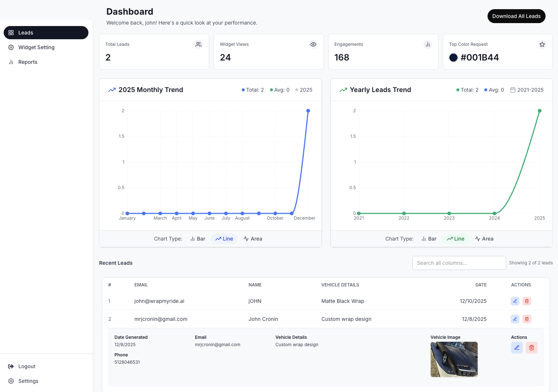Click the calendar icon next to 2021-2025
Viewport: 558px width, 392px height.
pos(513,89)
